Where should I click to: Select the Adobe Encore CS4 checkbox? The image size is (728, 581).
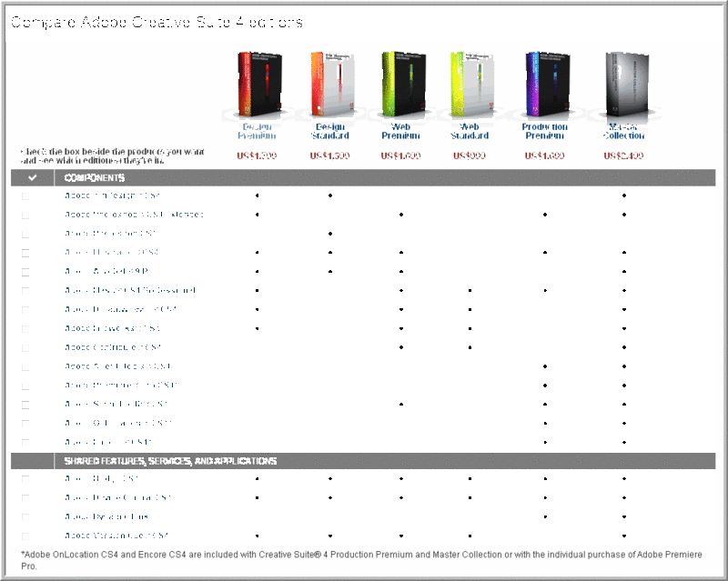click(x=25, y=443)
